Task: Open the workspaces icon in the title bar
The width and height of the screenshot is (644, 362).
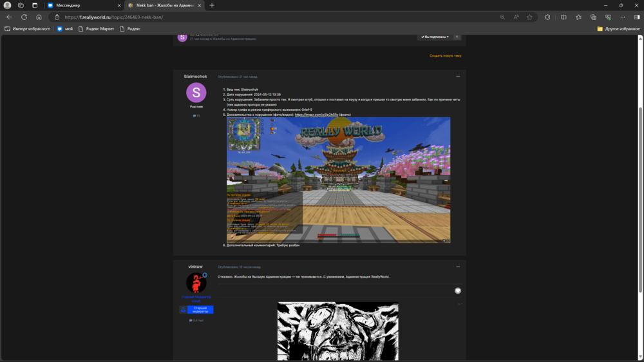Action: point(21,5)
